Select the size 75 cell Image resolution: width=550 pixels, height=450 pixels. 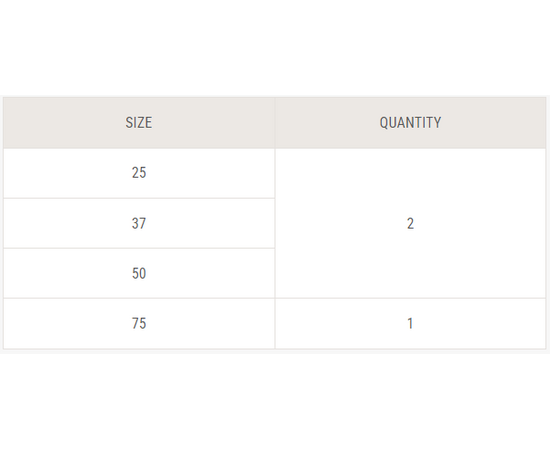[x=139, y=323]
